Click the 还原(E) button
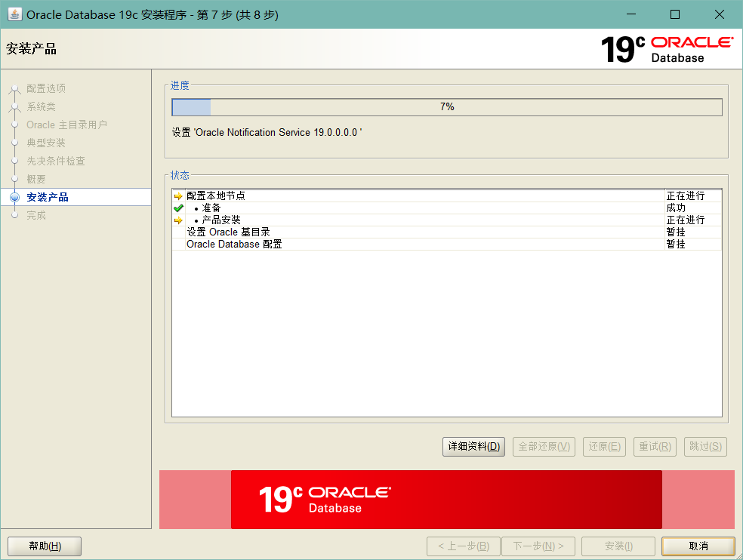The image size is (743, 560). (x=604, y=447)
